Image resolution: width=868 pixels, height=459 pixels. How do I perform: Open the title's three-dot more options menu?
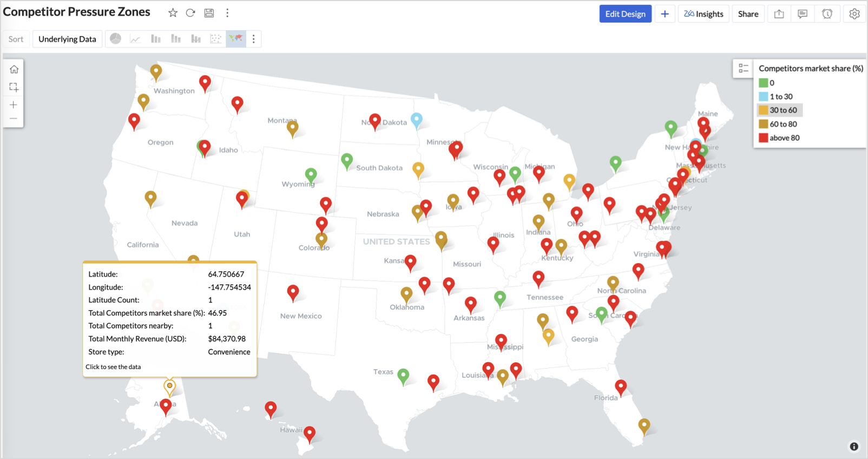(x=227, y=13)
